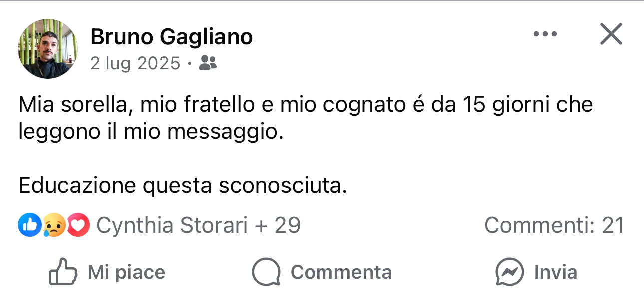Click the name Cynthia Storari in reactions

172,225
